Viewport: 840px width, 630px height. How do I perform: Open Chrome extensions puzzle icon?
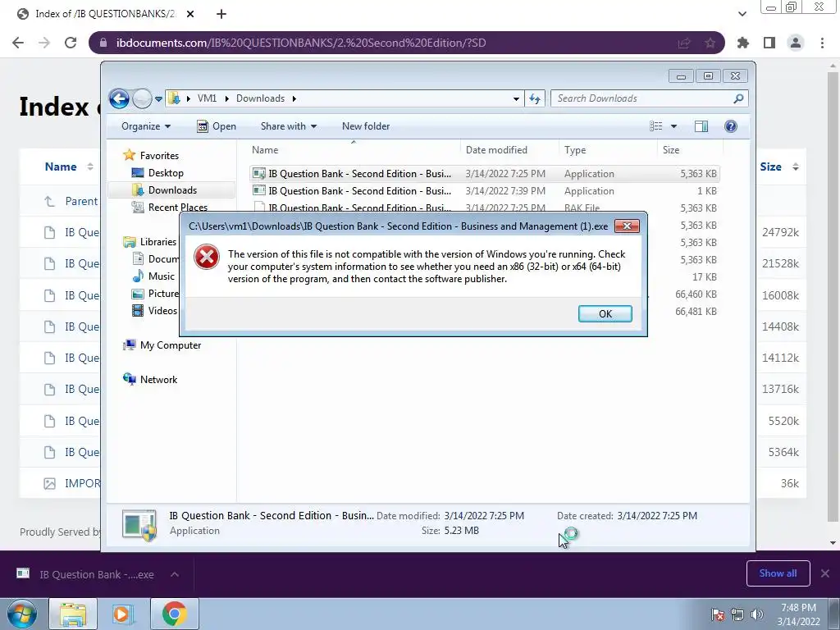point(742,43)
